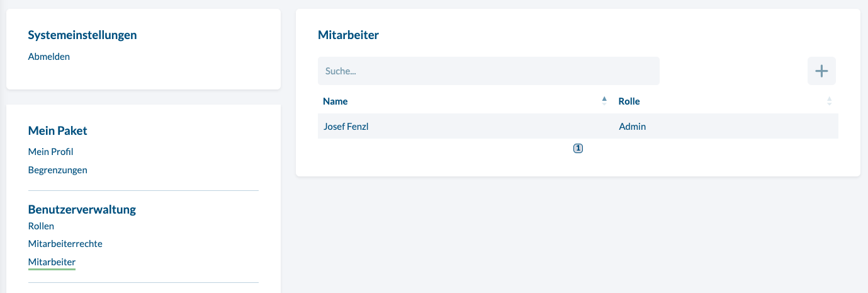Click the Benutzerverwaltung section heading
The width and height of the screenshot is (868, 293).
click(82, 209)
